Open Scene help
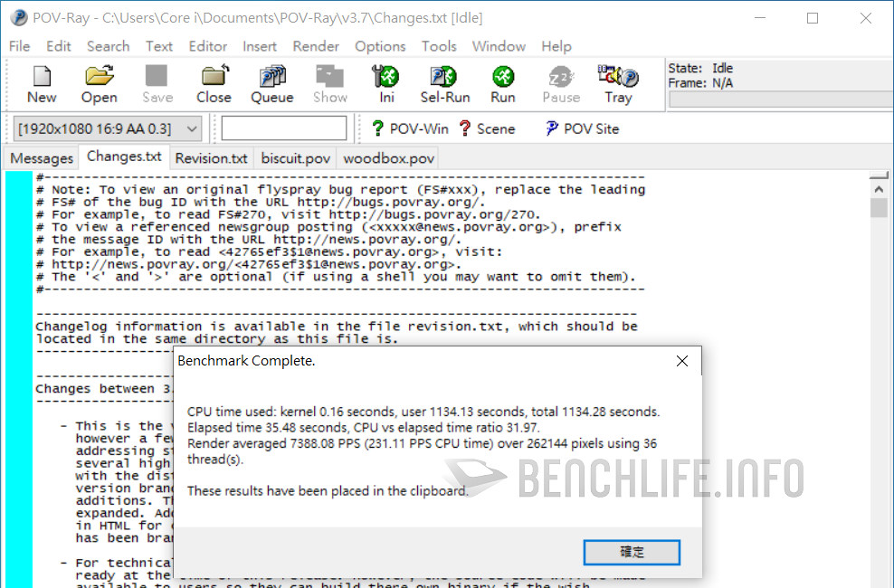894x588 pixels. pyautogui.click(x=486, y=128)
